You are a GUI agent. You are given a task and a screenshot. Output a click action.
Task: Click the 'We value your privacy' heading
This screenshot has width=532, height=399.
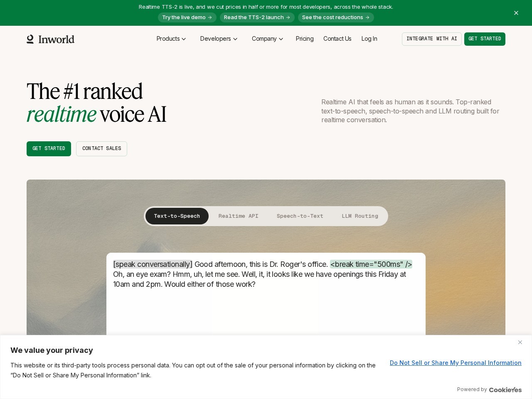(x=52, y=350)
